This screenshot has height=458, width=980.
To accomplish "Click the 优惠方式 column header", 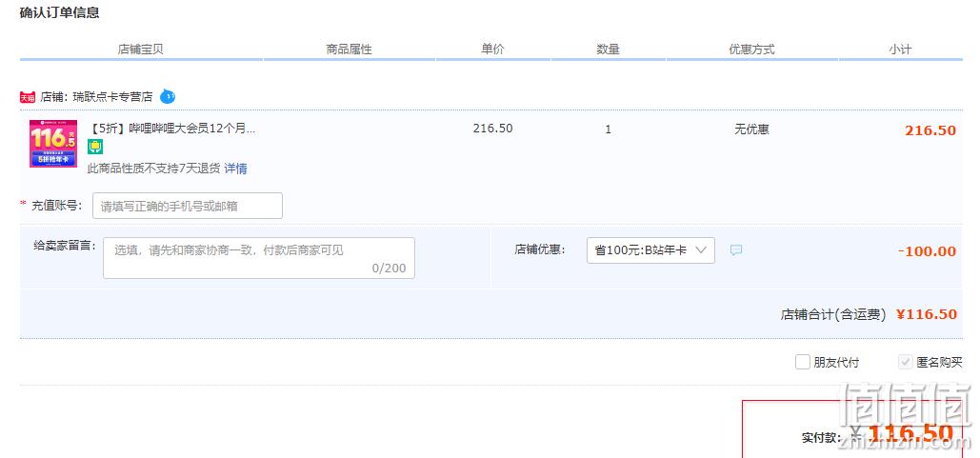I will (x=751, y=50).
